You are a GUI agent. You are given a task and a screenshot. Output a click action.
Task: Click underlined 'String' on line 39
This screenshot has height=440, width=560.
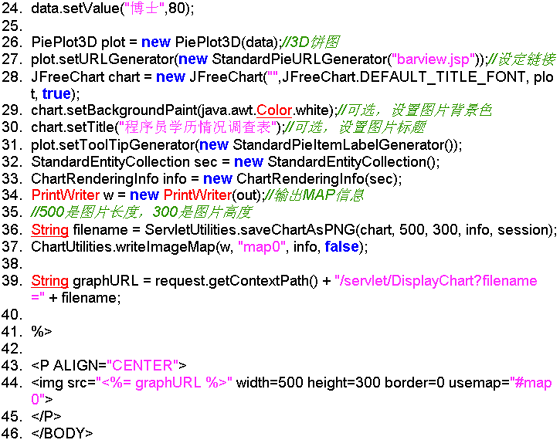[50, 281]
